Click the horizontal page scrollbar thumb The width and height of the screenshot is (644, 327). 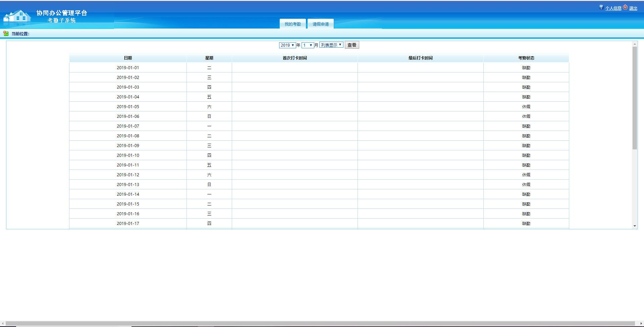320,323
